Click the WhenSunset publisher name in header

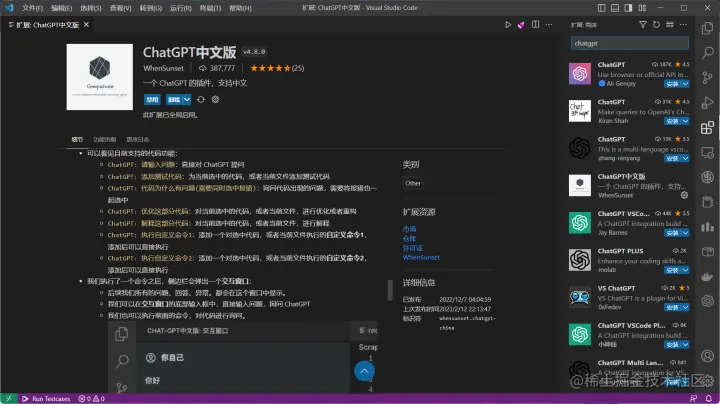(163, 68)
